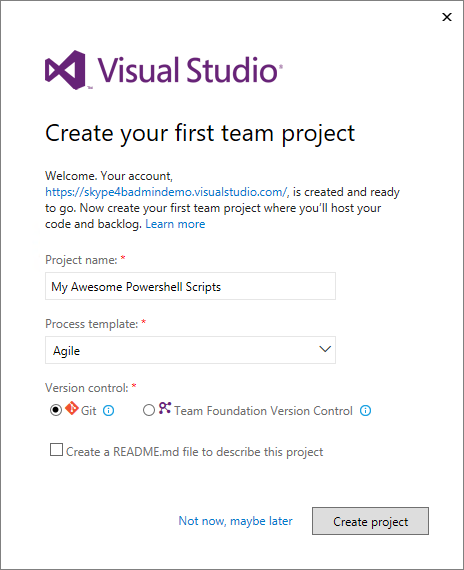Close the dialog with the X icon
The width and height of the screenshot is (464, 570).
pyautogui.click(x=447, y=17)
